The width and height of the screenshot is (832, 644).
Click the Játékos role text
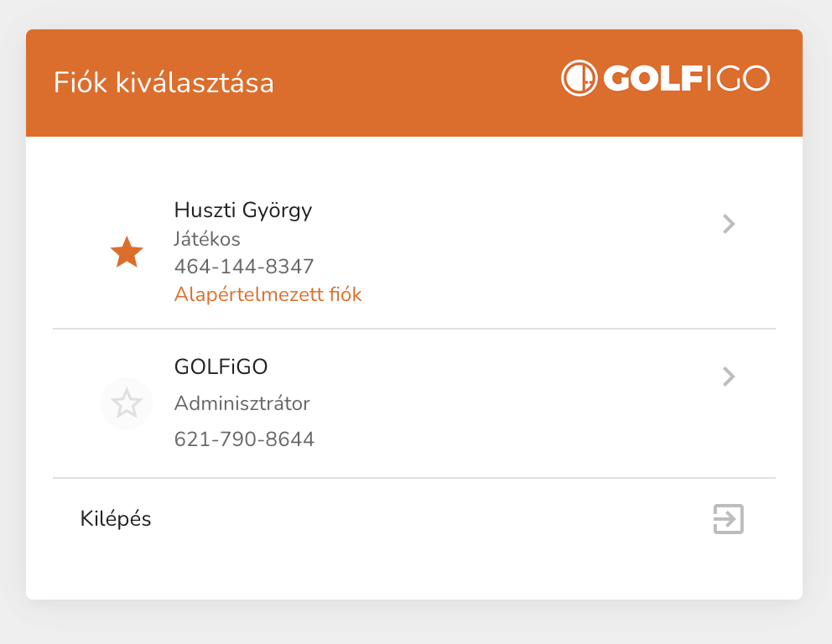click(207, 239)
